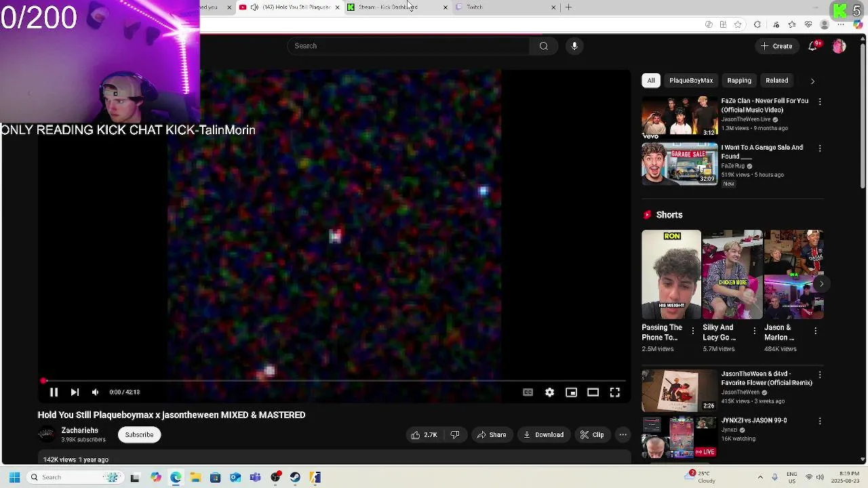
Task: Open I Went To A Garage Sale video
Action: [x=679, y=163]
